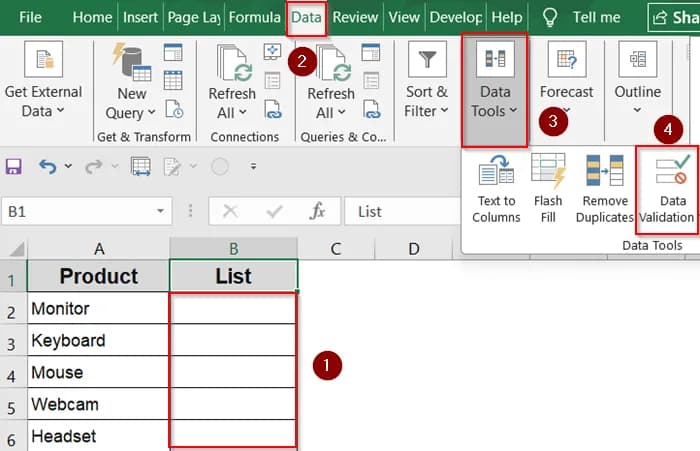Open Data Validation tool
This screenshot has height=451, width=700.
pos(667,189)
